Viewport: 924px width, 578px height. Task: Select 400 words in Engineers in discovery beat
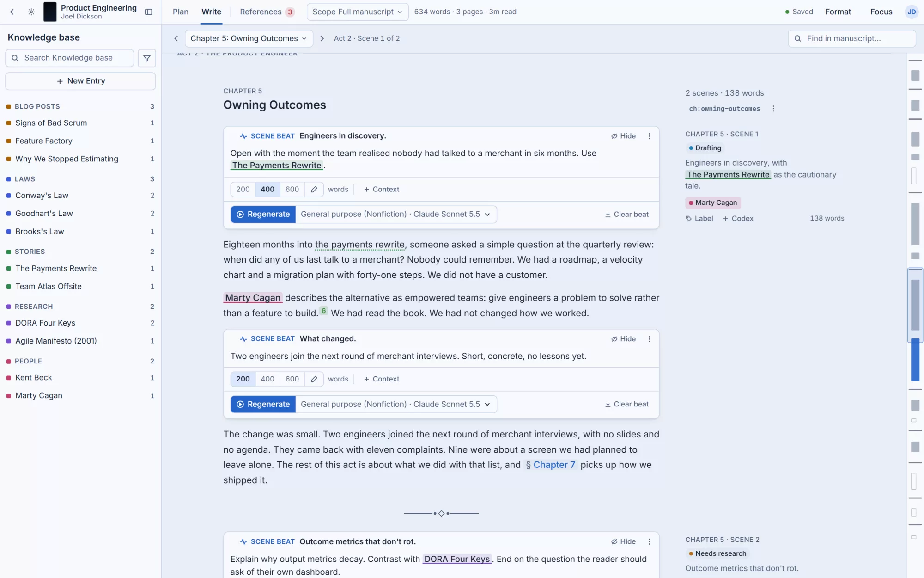(267, 189)
